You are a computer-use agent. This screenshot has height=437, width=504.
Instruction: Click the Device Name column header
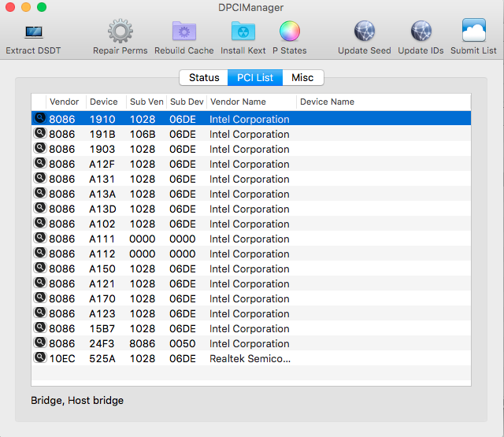point(383,102)
